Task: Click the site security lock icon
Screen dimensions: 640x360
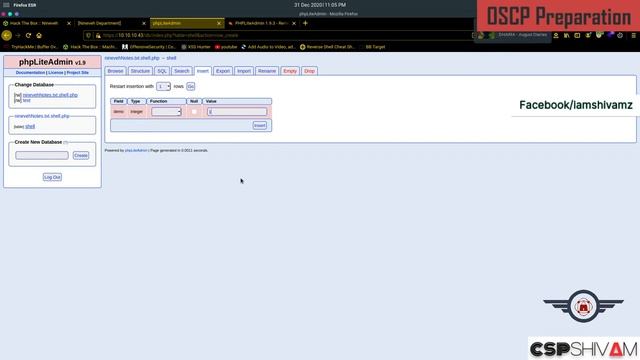Action: (98, 36)
